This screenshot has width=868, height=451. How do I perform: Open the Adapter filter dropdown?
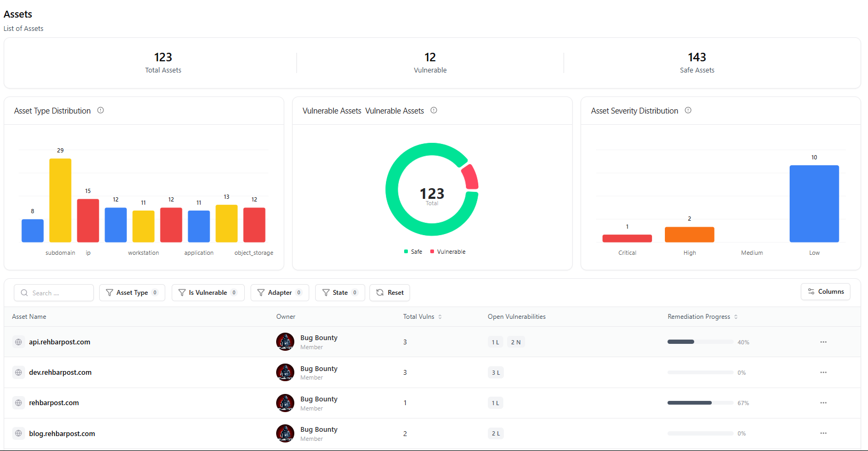click(280, 293)
